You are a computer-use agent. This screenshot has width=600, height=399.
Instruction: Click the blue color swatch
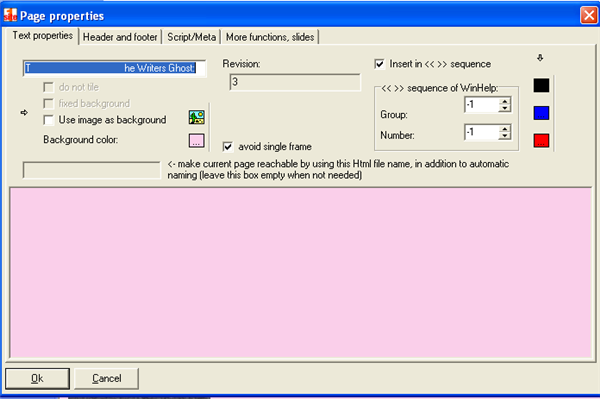[541, 113]
